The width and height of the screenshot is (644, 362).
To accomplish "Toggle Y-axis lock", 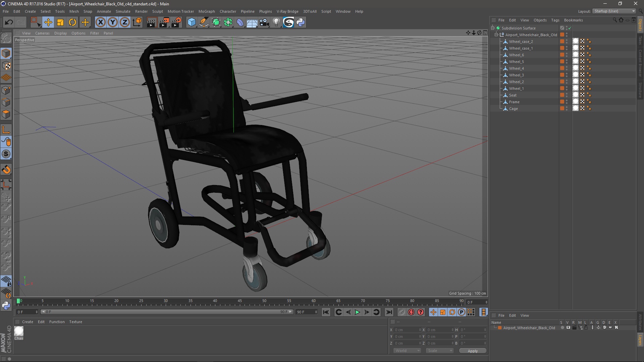I will tap(113, 22).
